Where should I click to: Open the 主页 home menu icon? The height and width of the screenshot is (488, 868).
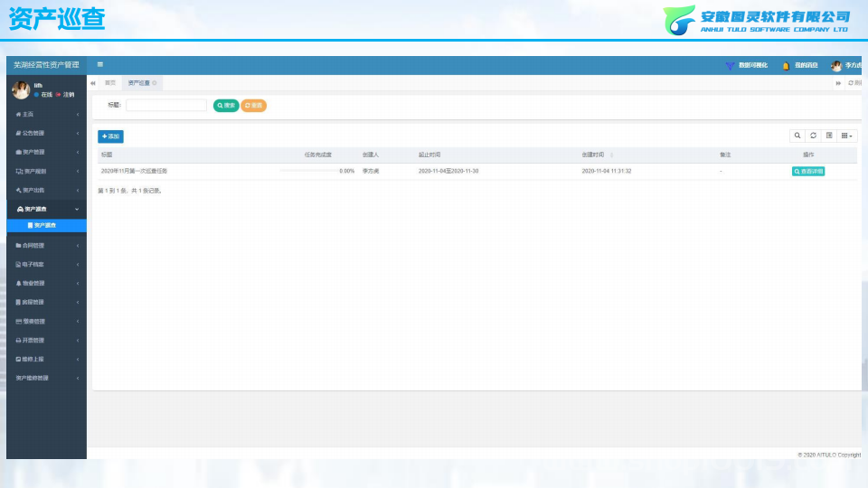click(x=18, y=115)
